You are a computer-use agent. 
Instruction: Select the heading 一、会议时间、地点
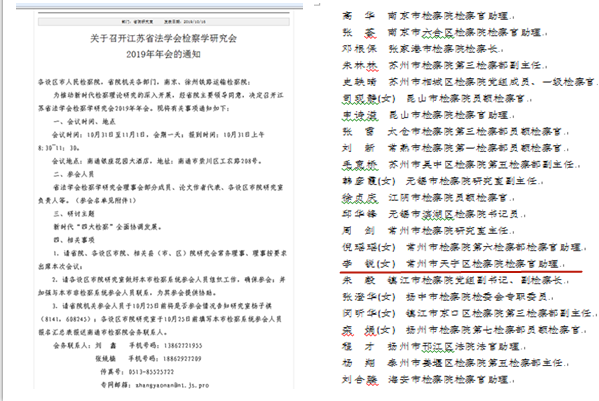pyautogui.click(x=84, y=121)
